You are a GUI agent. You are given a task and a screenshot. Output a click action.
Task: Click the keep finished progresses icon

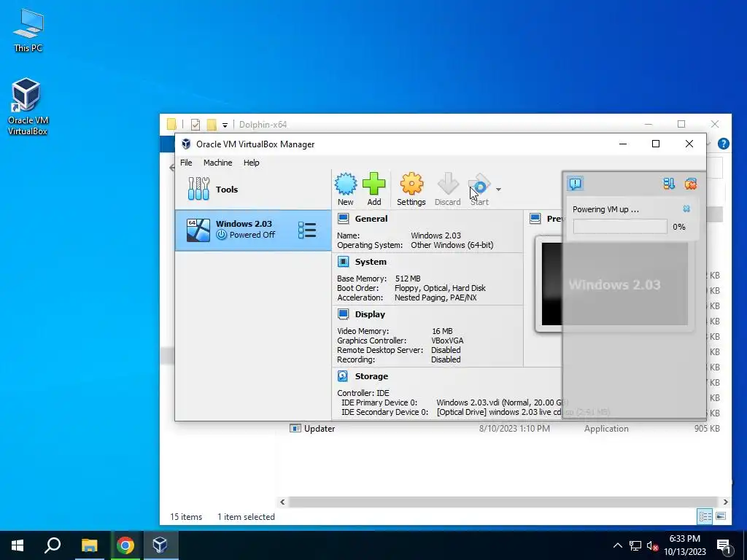pos(669,183)
